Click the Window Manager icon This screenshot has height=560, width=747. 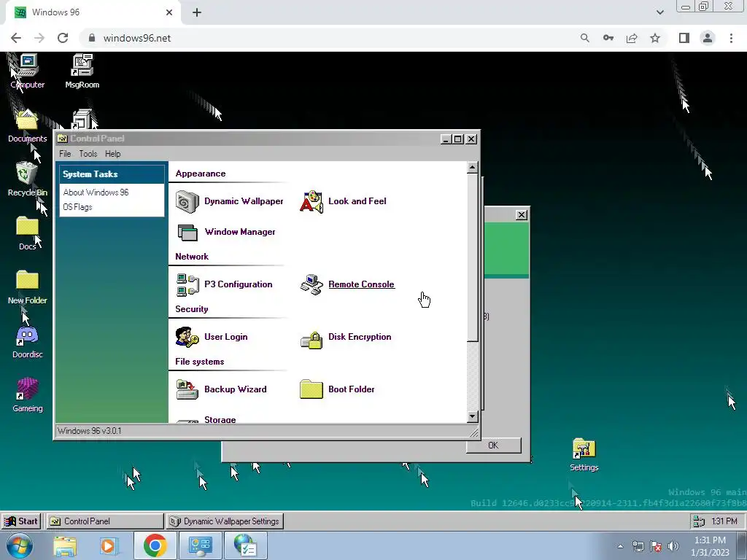(x=187, y=233)
